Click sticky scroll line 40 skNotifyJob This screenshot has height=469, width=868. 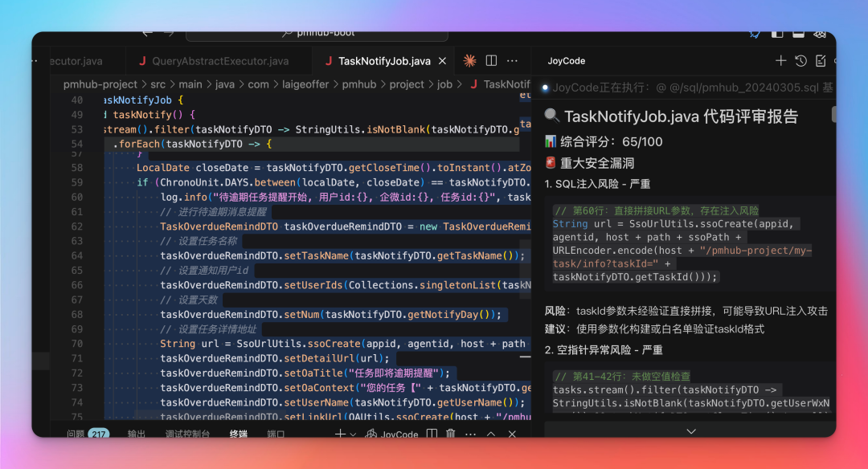(143, 100)
